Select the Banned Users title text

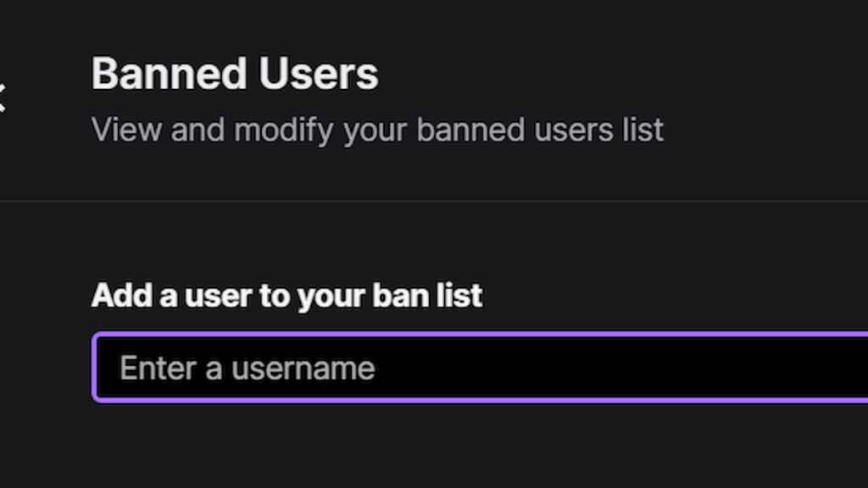(x=235, y=74)
